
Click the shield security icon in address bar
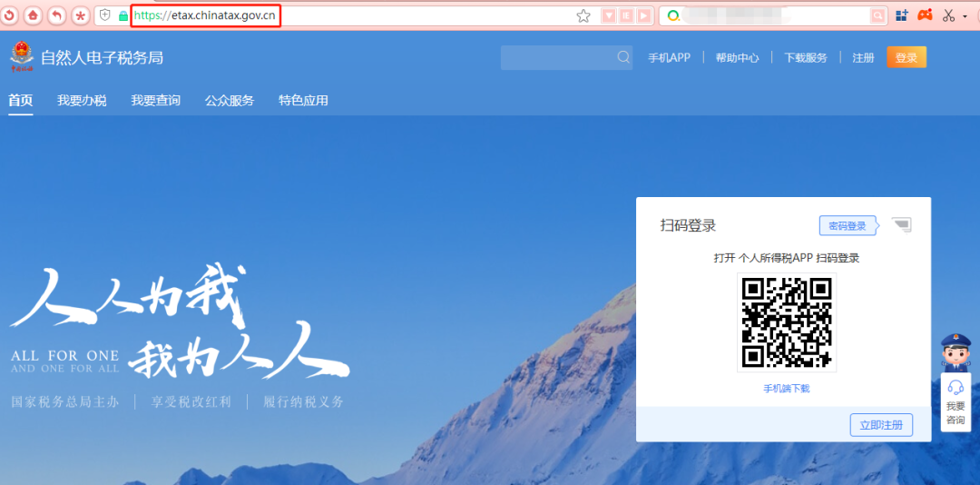[x=105, y=15]
